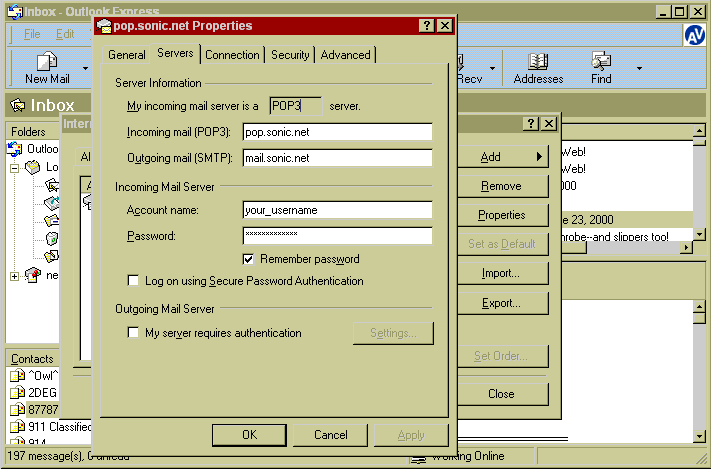Open the Contacts pane header

click(x=33, y=359)
